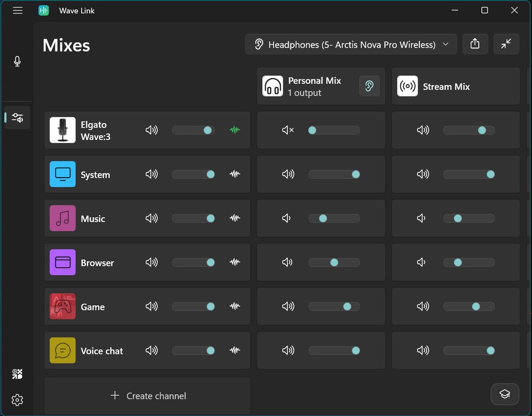Image resolution: width=532 pixels, height=416 pixels.
Task: Open the hamburger navigation menu
Action: [18, 11]
